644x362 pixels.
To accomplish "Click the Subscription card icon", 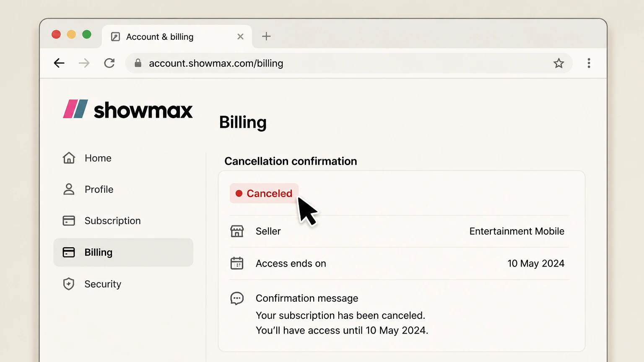I will click(69, 221).
